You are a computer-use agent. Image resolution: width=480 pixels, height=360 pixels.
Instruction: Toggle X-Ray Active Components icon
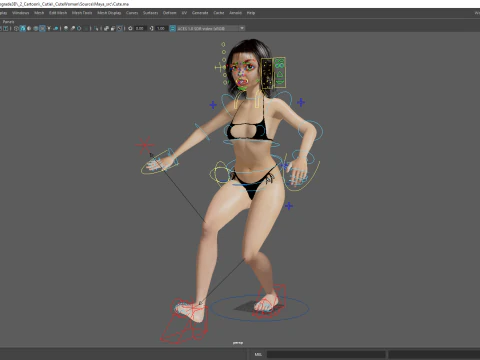point(113,28)
